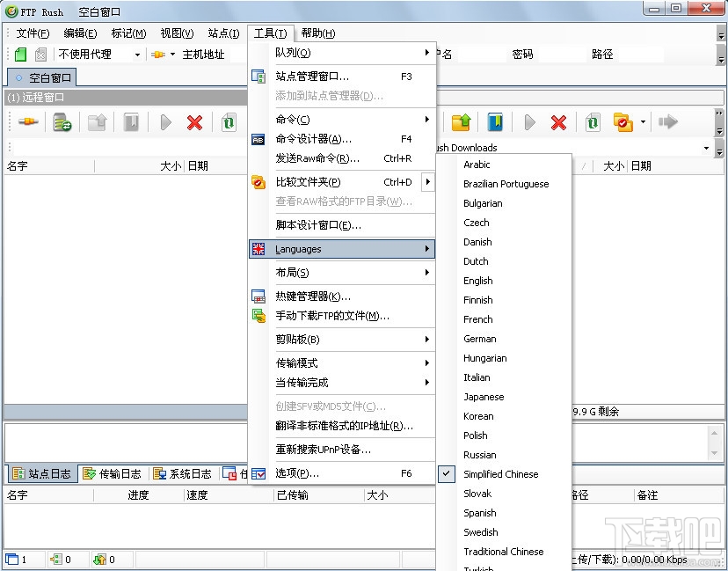Click the gray document icon beside the green book

40,55
